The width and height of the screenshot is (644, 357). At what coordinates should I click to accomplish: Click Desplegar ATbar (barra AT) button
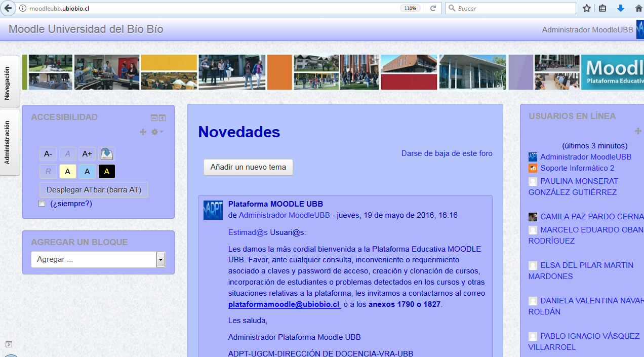tap(94, 190)
